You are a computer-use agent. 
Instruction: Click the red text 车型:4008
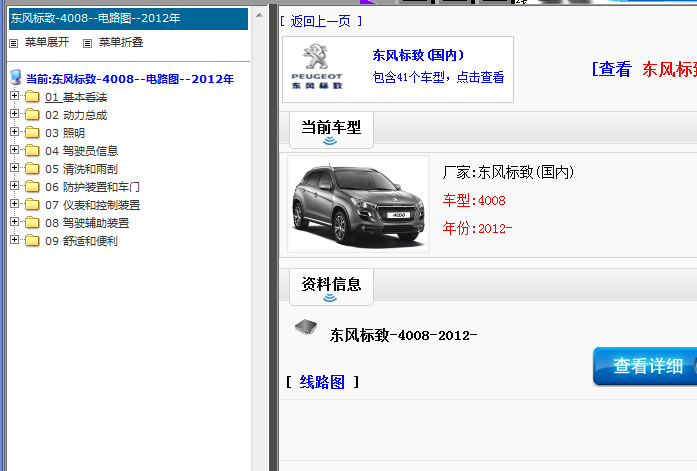474,200
